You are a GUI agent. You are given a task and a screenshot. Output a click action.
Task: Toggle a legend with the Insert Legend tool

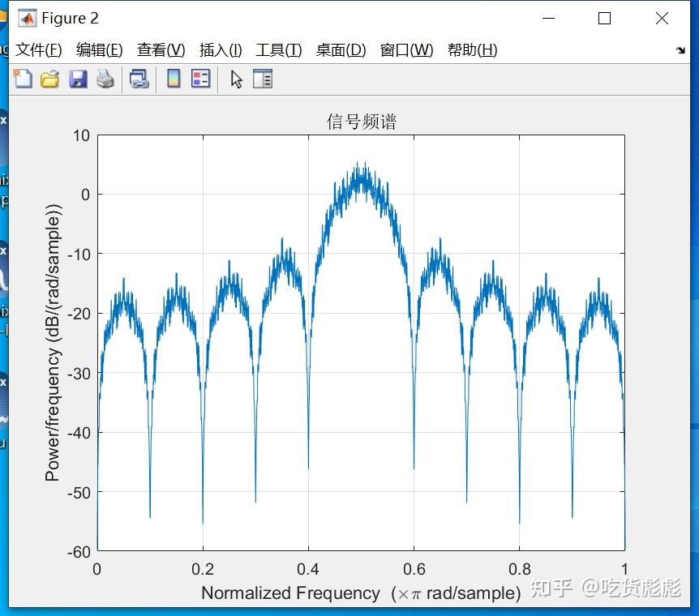[201, 79]
